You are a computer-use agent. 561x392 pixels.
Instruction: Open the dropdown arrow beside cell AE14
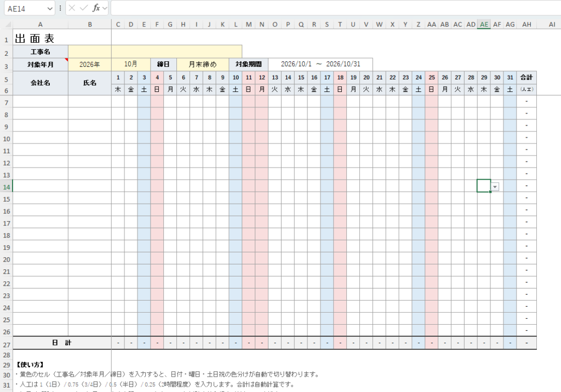pyautogui.click(x=495, y=187)
